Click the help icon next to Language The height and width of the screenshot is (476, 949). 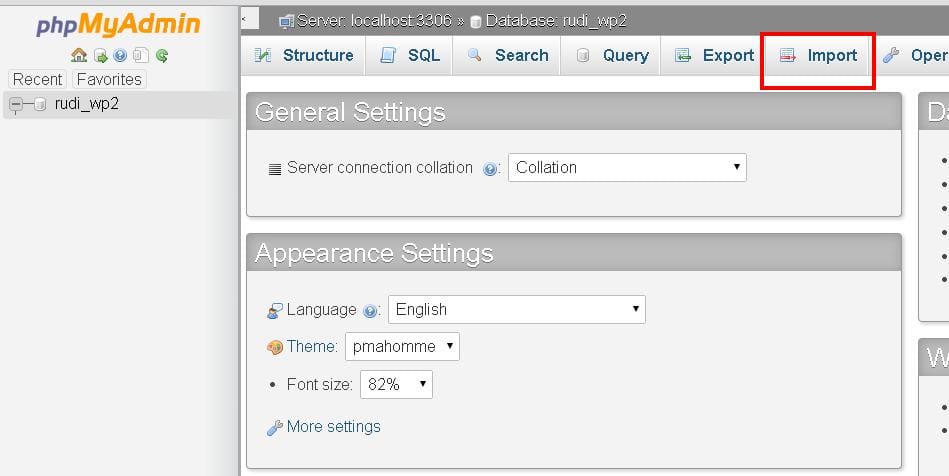click(x=369, y=311)
